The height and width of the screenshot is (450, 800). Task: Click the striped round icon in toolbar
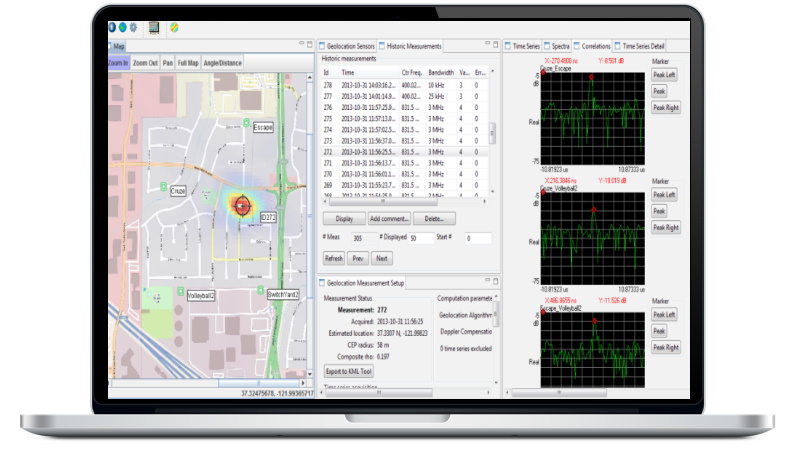coord(175,27)
